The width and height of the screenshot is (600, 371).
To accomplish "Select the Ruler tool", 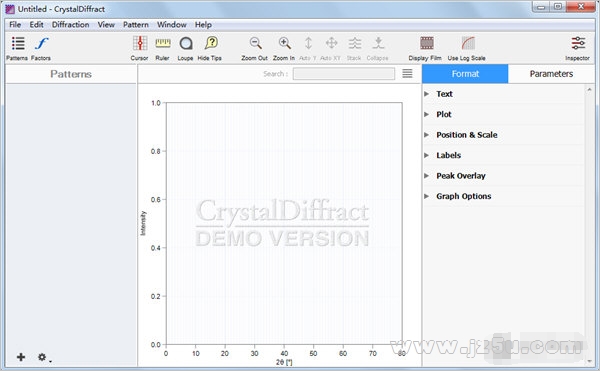I will click(163, 43).
